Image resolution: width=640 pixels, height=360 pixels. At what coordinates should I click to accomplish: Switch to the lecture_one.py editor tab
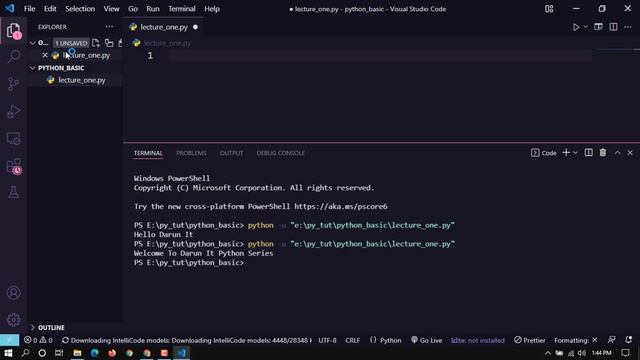163,27
